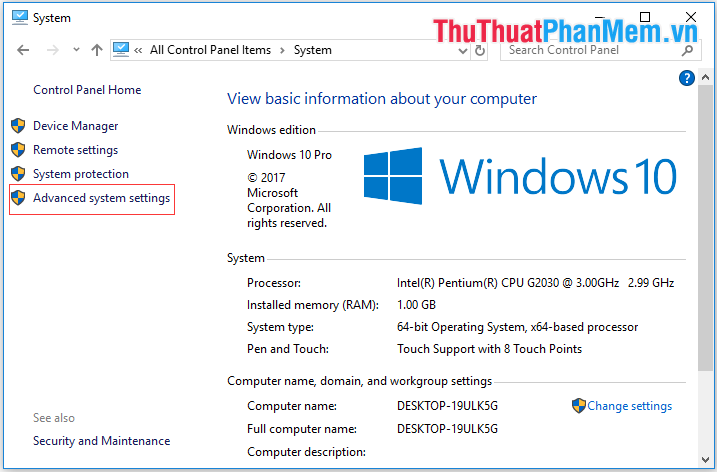Open Device Manager link

75,126
